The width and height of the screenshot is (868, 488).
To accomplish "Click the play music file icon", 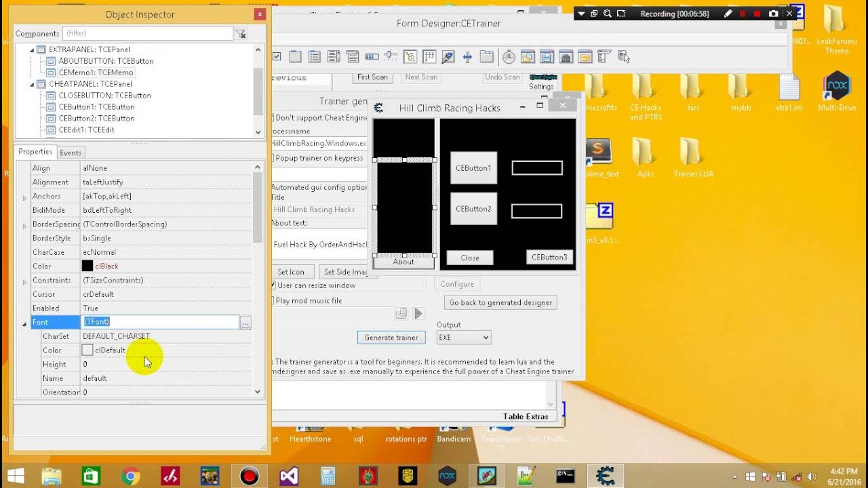I will [x=418, y=313].
